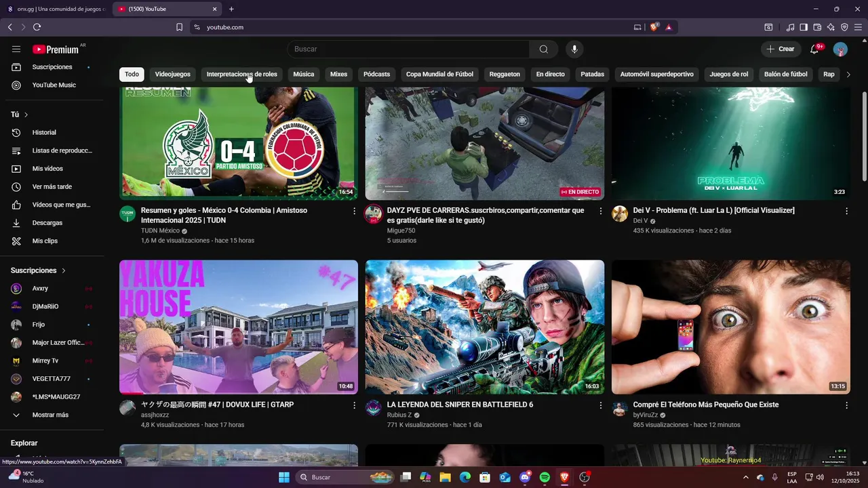Select the Pódcasts filter chip
Image resolution: width=868 pixels, height=488 pixels.
[x=376, y=74]
